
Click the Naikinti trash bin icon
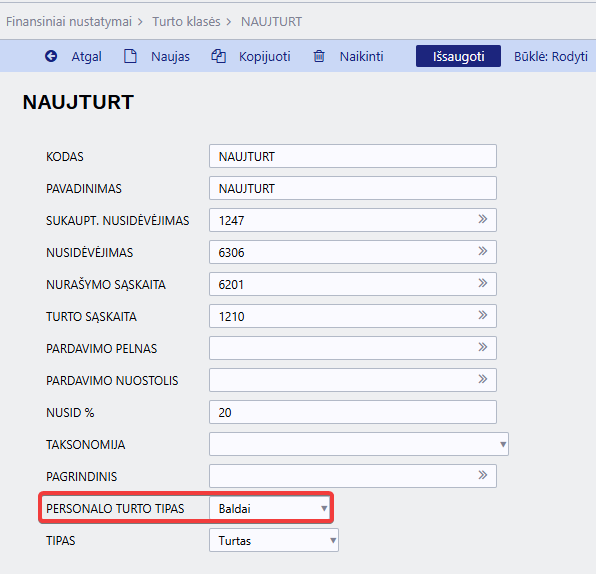(x=319, y=56)
